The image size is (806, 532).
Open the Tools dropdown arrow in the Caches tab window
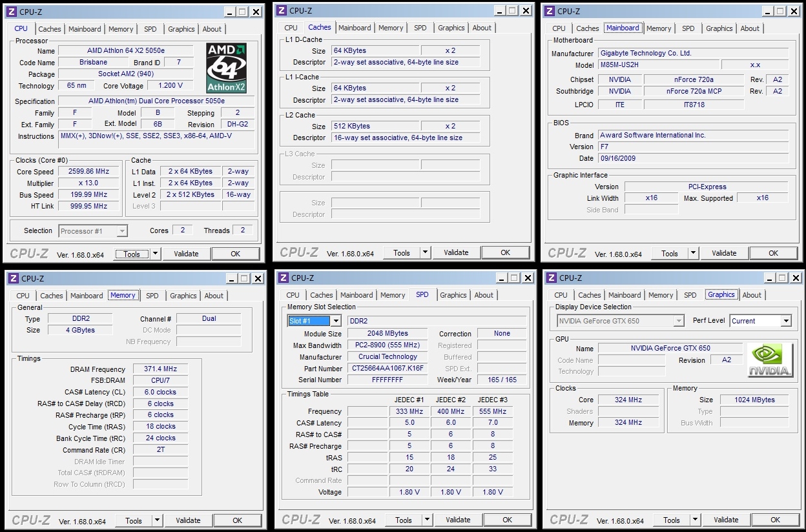click(425, 252)
